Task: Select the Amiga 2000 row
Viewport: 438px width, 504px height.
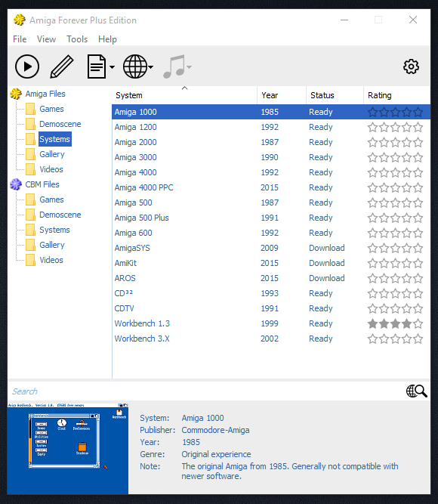Action: 271,142
